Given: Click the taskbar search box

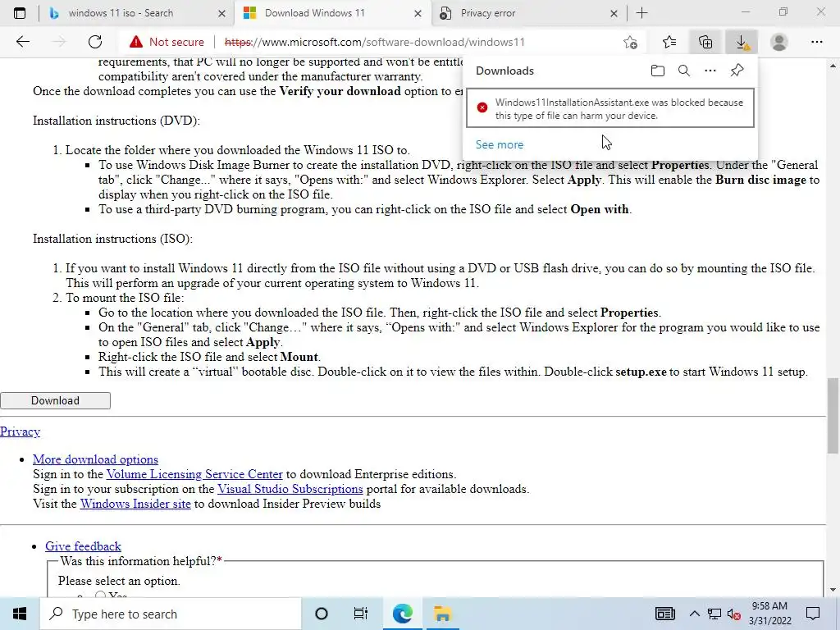Looking at the screenshot, I should (171, 614).
